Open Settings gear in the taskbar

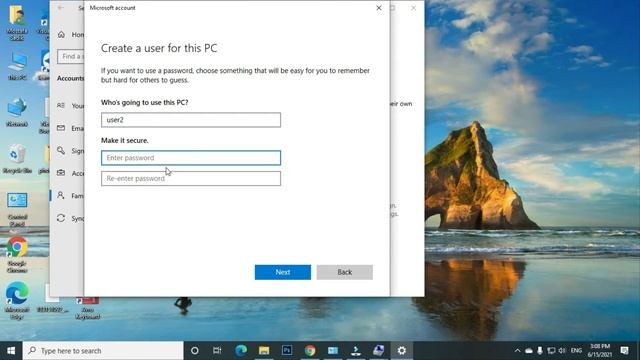point(402,351)
